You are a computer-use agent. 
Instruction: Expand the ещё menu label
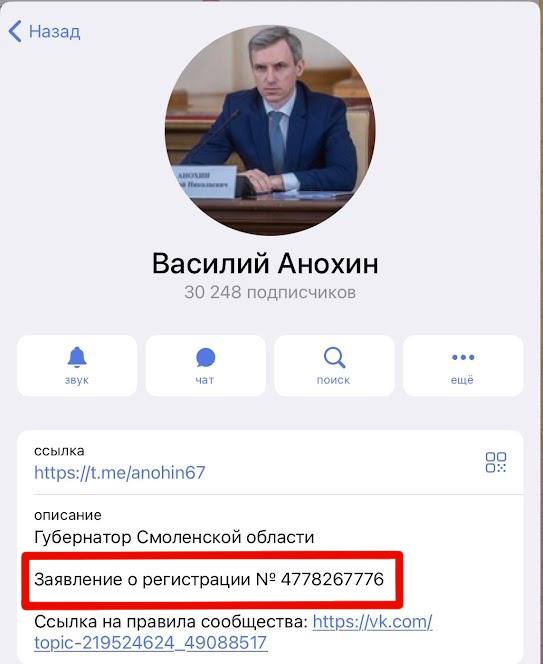pyautogui.click(x=462, y=379)
